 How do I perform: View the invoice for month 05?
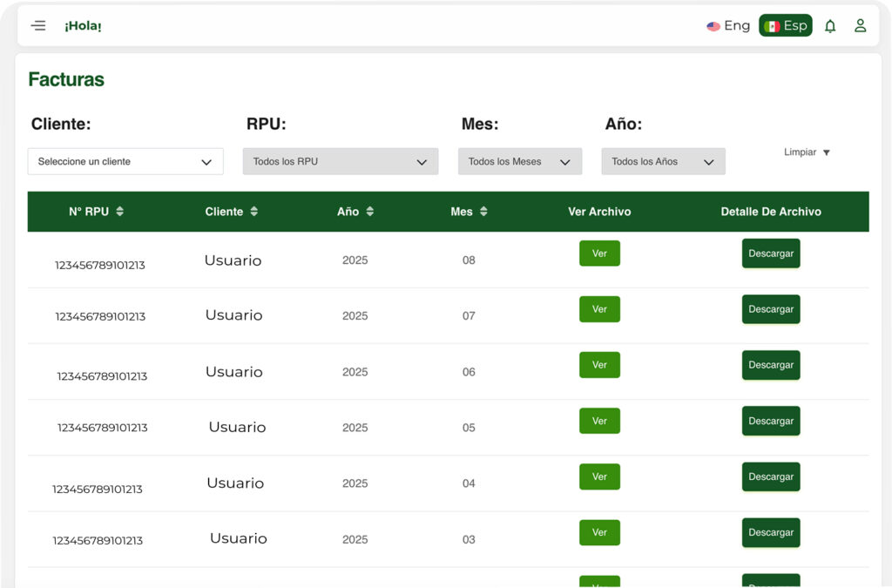599,421
